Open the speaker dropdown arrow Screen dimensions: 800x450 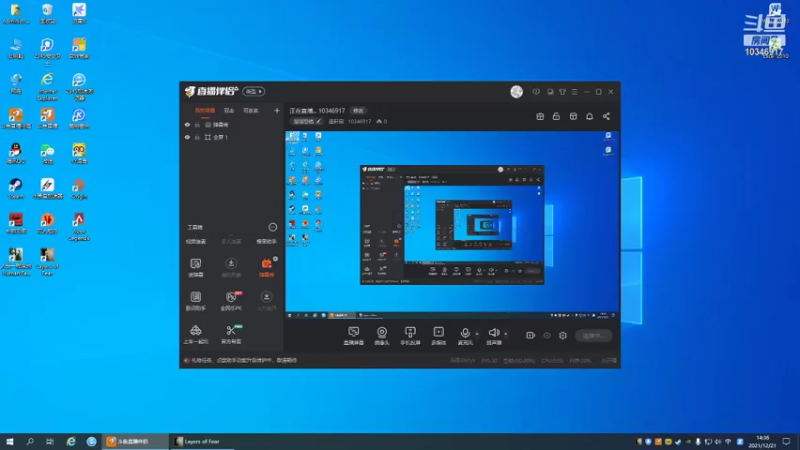[x=506, y=334]
